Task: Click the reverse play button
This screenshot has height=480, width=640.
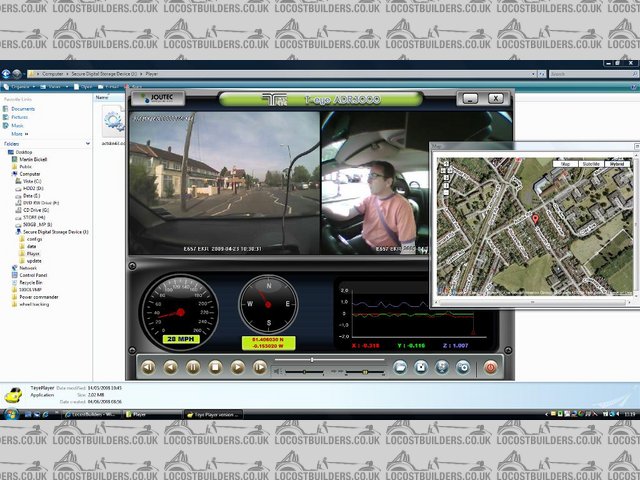Action: [170, 367]
